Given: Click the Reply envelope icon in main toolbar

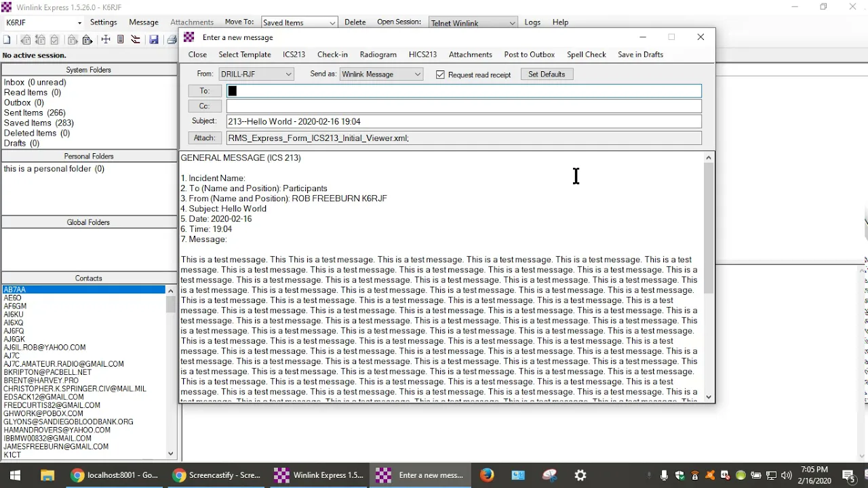Looking at the screenshot, I should 26,40.
